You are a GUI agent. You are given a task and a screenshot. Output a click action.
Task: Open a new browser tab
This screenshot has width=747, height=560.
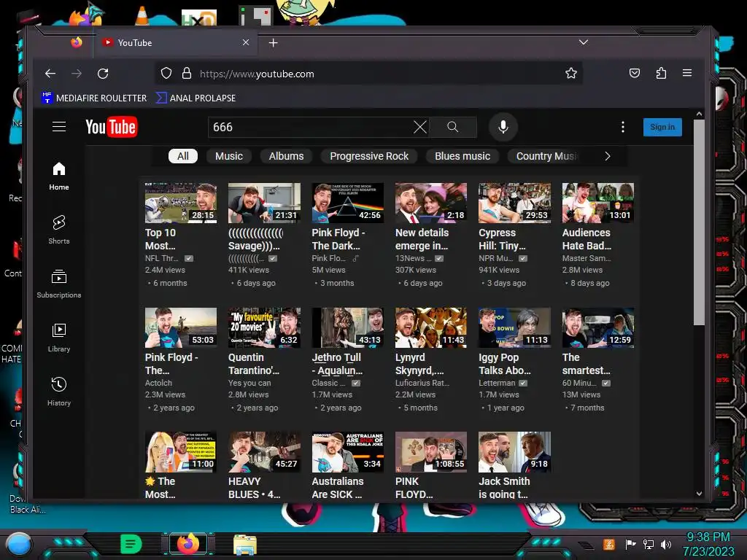(x=273, y=43)
